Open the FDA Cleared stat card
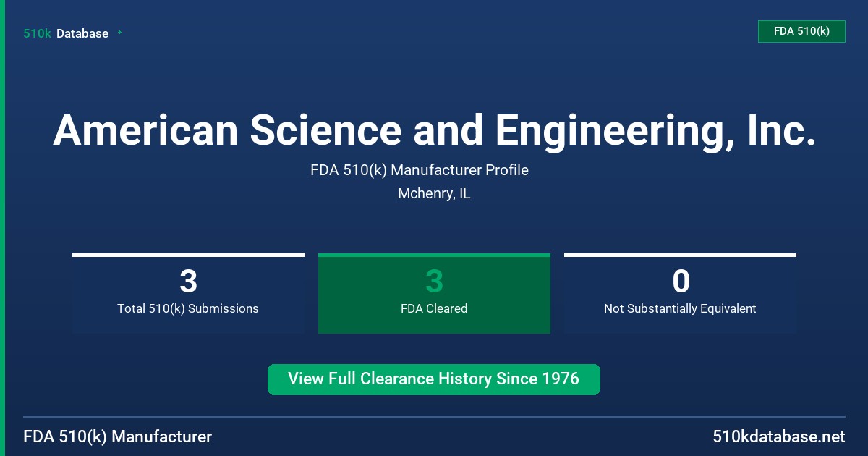 point(434,293)
